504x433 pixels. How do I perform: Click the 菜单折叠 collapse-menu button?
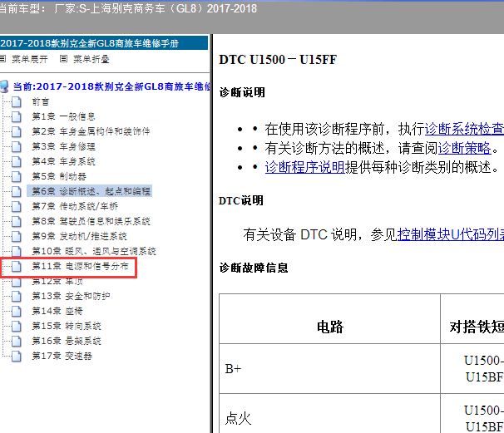point(91,59)
